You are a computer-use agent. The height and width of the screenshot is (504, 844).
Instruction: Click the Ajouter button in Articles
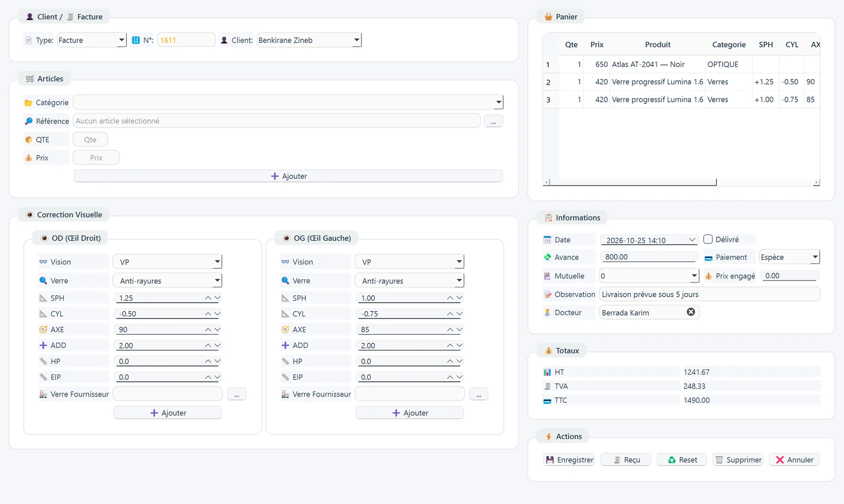[289, 176]
